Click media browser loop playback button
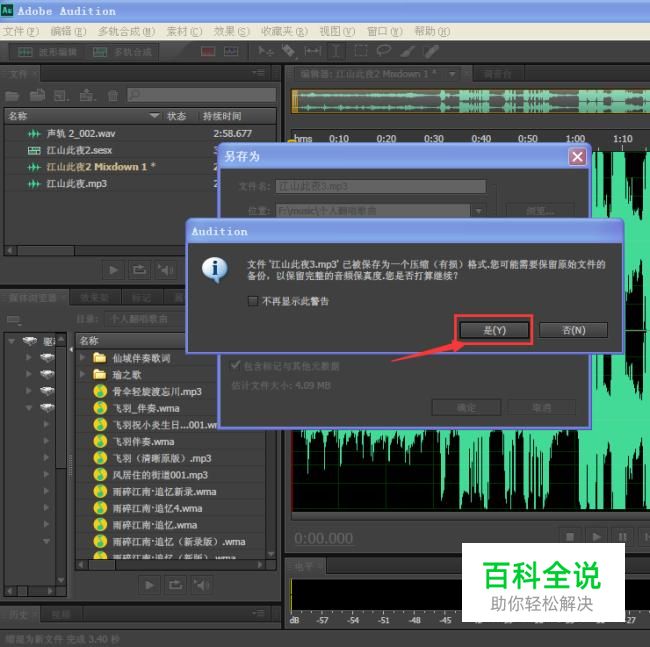The image size is (650, 647). [175, 585]
